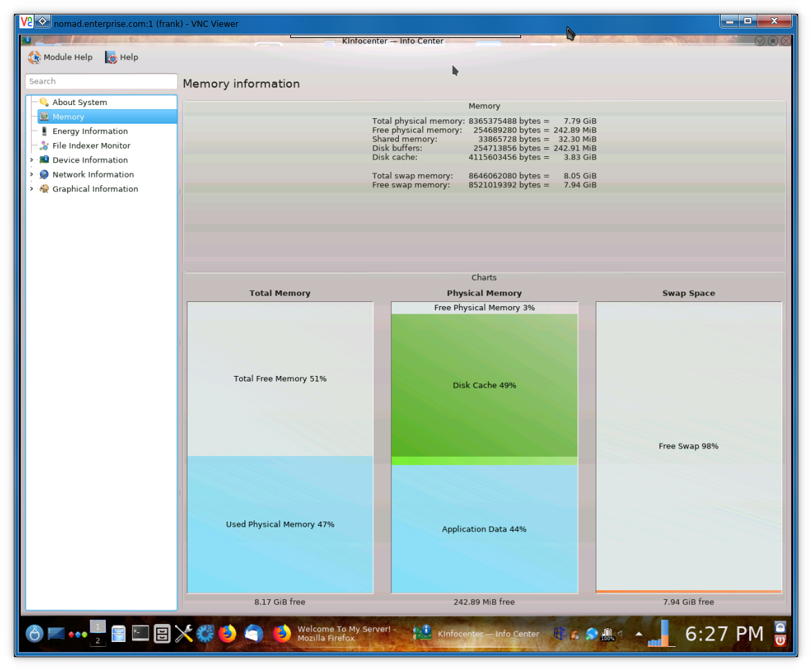Click the About System magnifier icon
This screenshot has width=812, height=671.
[x=44, y=102]
